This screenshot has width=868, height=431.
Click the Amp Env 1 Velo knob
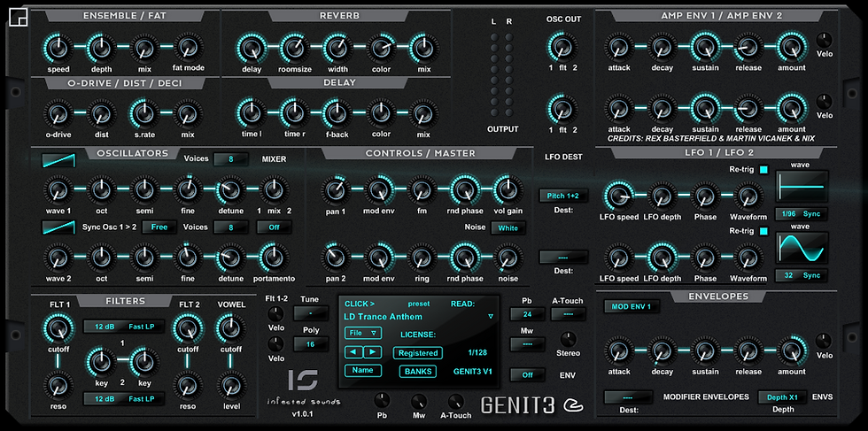pos(825,41)
